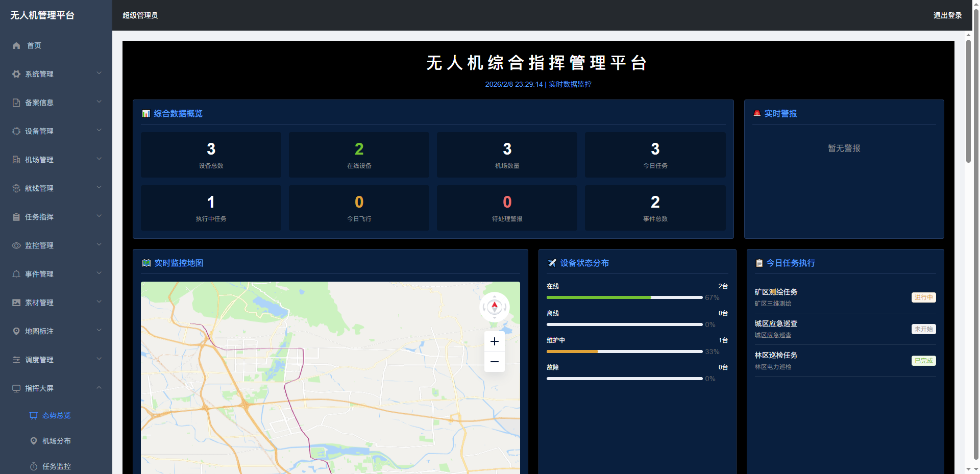Open 任务监控 in the sidebar
The height and width of the screenshot is (474, 980).
pyautogui.click(x=56, y=466)
